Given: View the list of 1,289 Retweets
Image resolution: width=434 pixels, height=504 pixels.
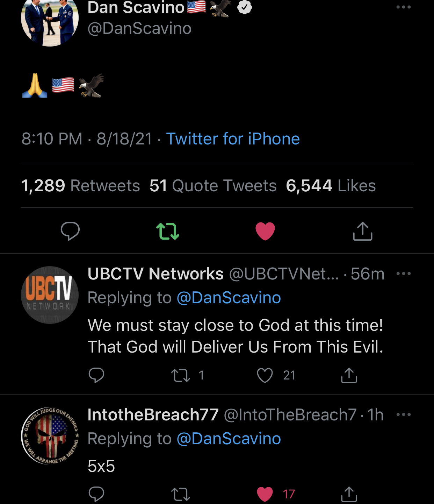Looking at the screenshot, I should click(81, 186).
